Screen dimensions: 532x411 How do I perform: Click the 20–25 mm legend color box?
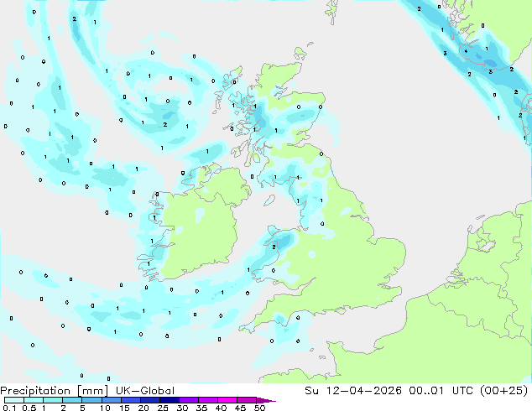click(149, 400)
